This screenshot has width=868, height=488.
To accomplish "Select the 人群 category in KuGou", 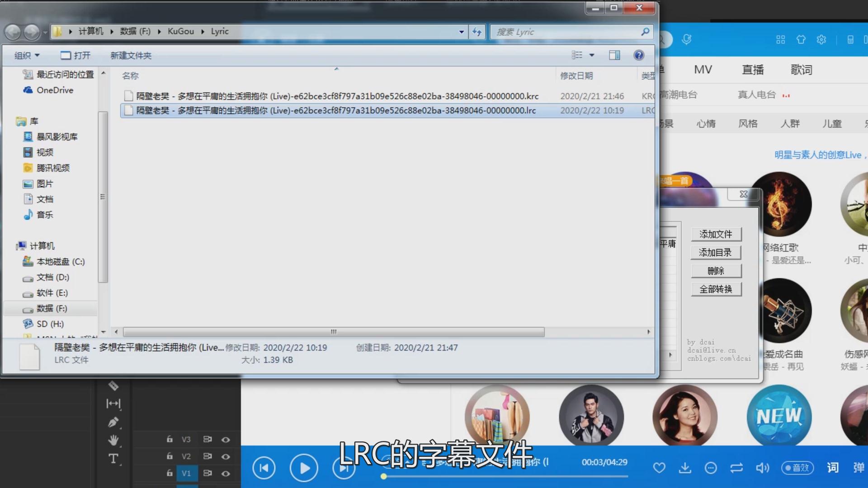I will (790, 123).
